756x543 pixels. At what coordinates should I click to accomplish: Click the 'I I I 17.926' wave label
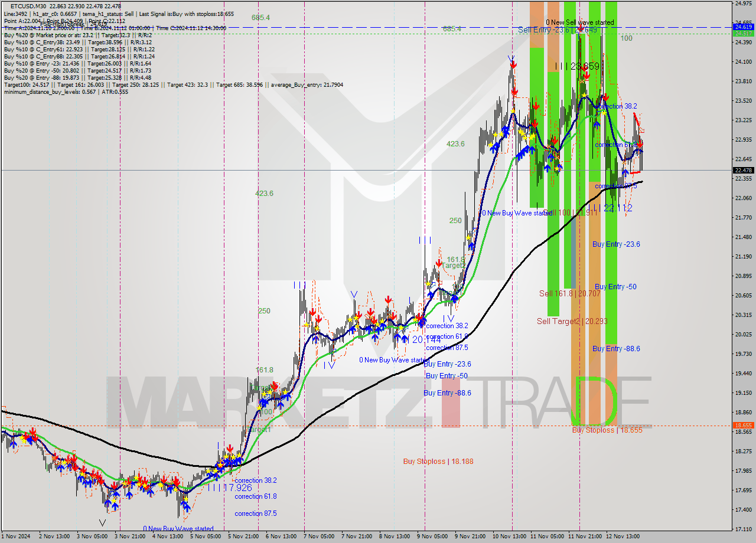[x=229, y=488]
